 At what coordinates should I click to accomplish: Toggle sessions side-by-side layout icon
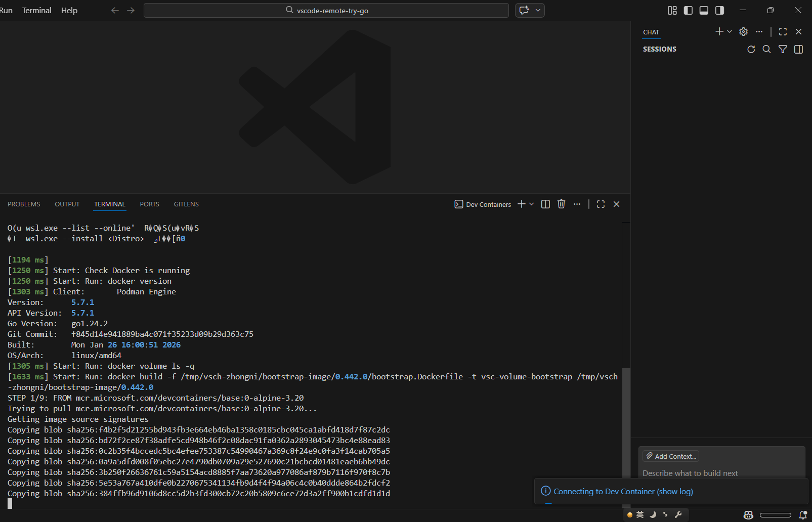coord(798,49)
